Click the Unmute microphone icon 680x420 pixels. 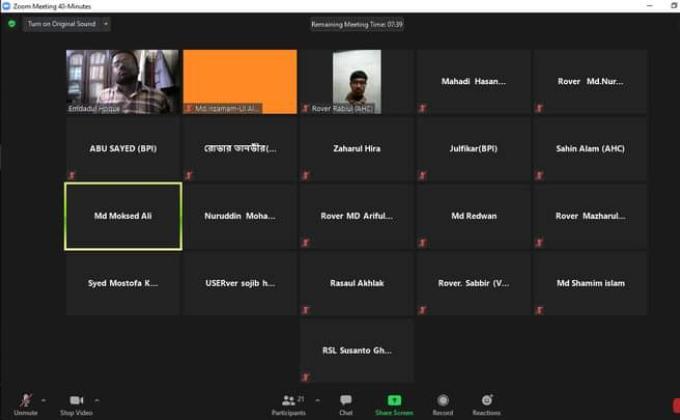click(25, 400)
